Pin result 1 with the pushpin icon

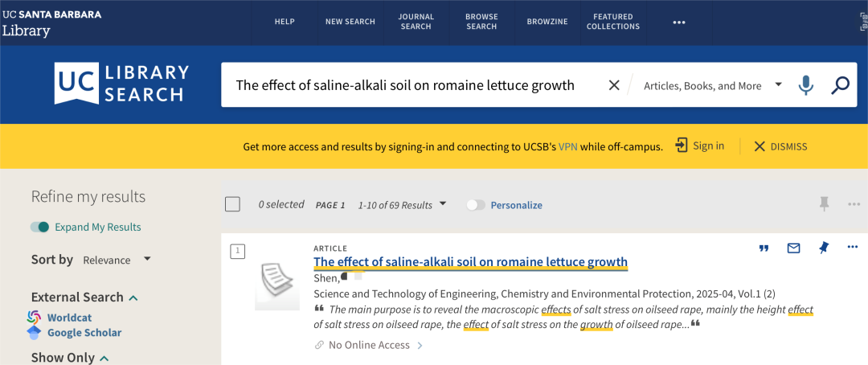(824, 248)
